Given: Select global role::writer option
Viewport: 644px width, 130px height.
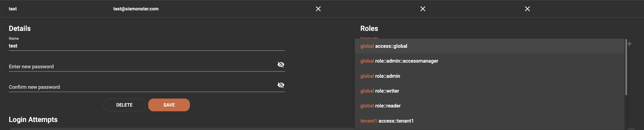Looking at the screenshot, I should pyautogui.click(x=380, y=91).
